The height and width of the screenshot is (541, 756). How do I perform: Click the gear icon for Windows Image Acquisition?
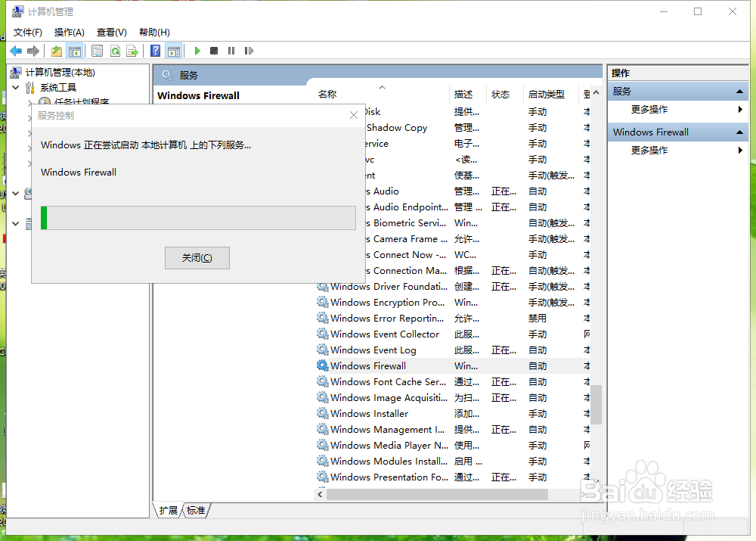pyautogui.click(x=322, y=398)
